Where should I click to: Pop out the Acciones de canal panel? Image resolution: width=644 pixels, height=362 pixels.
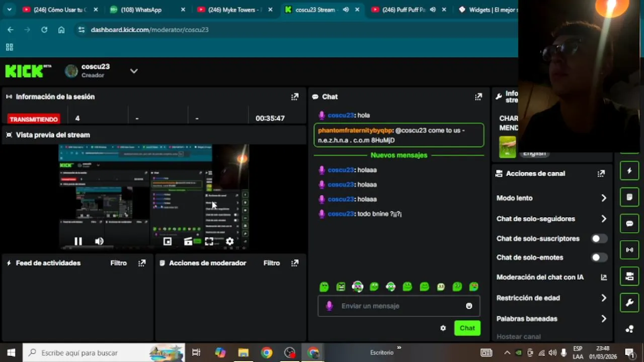pos(601,173)
